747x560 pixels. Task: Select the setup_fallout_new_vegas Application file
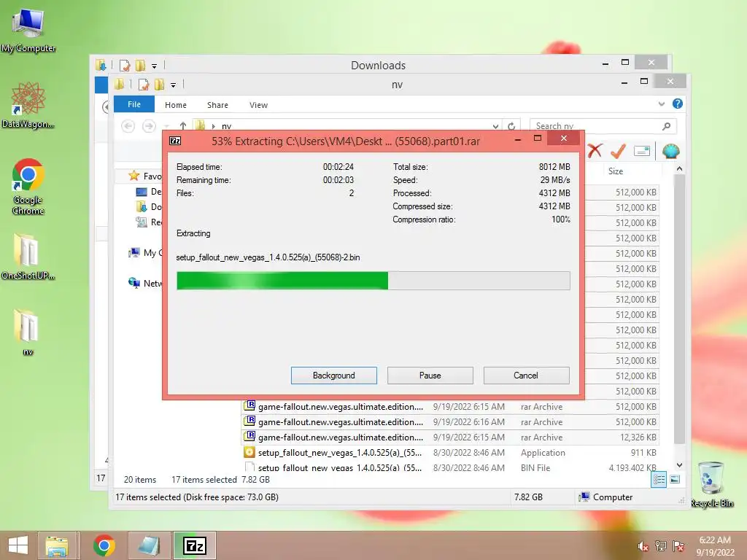pyautogui.click(x=451, y=452)
